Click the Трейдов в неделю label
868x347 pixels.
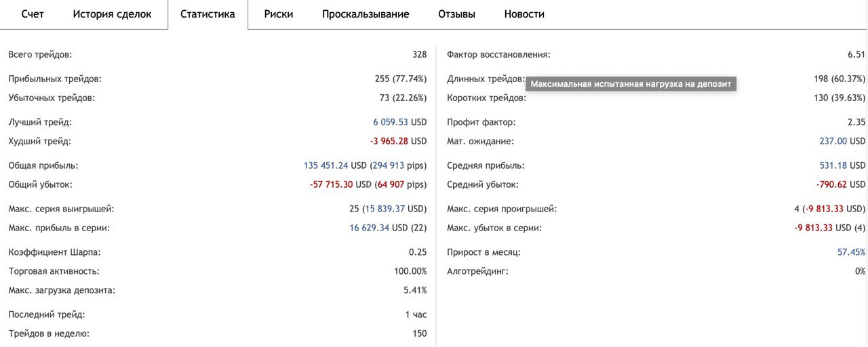(x=49, y=333)
